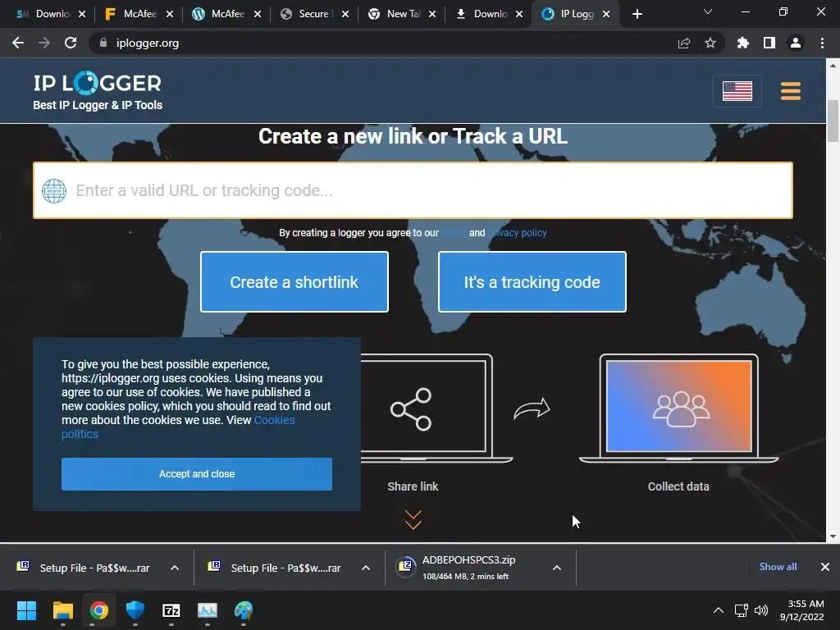The width and height of the screenshot is (840, 630).
Task: Click the browser forward arrow
Action: coord(44,43)
